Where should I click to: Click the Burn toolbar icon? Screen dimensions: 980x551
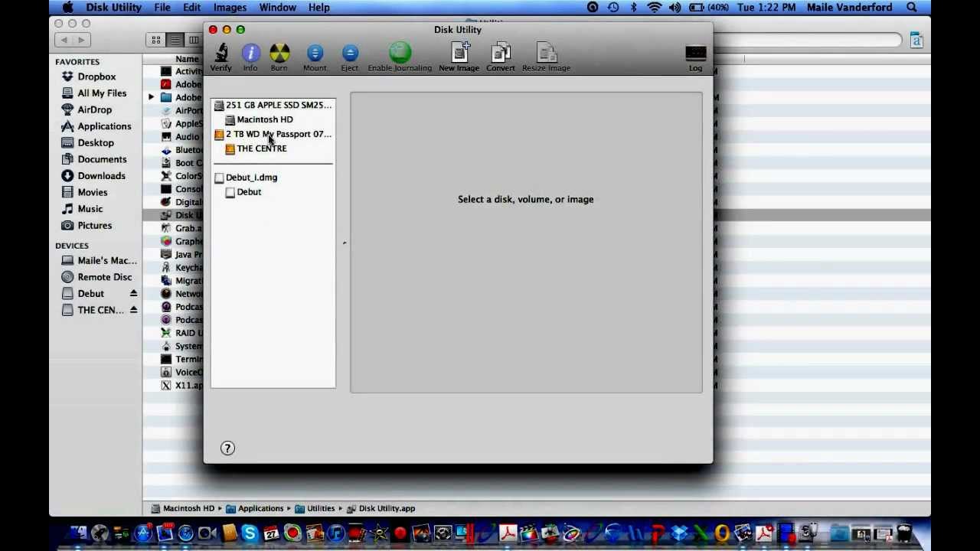[x=279, y=57]
